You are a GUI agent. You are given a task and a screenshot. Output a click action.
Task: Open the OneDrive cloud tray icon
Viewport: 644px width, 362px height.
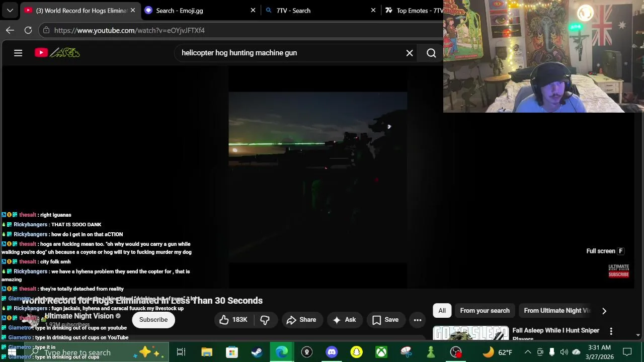(x=576, y=352)
